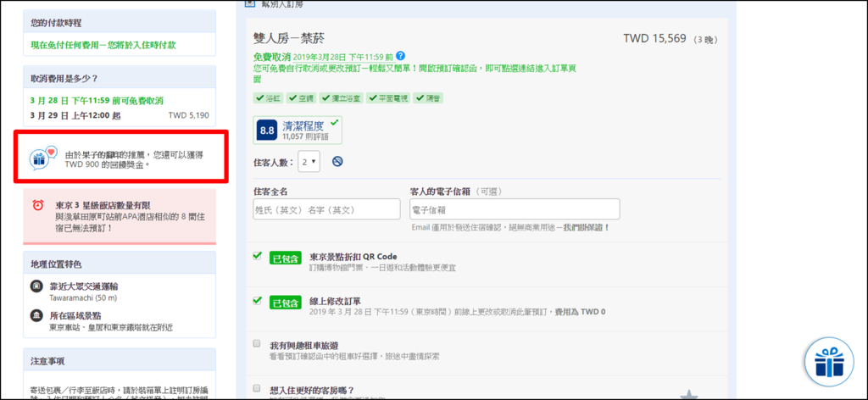Click the red alarm clock icon

38,205
